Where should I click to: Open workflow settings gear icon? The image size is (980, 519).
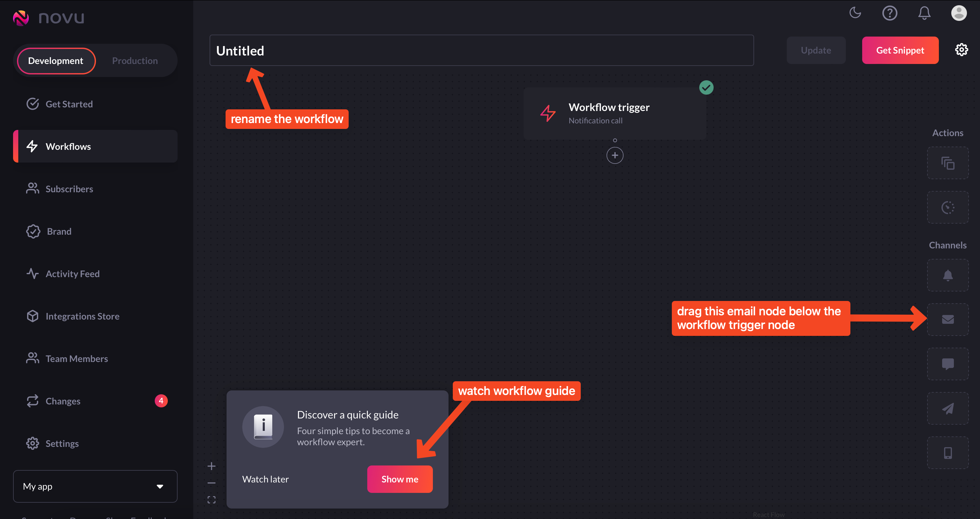[x=961, y=50]
